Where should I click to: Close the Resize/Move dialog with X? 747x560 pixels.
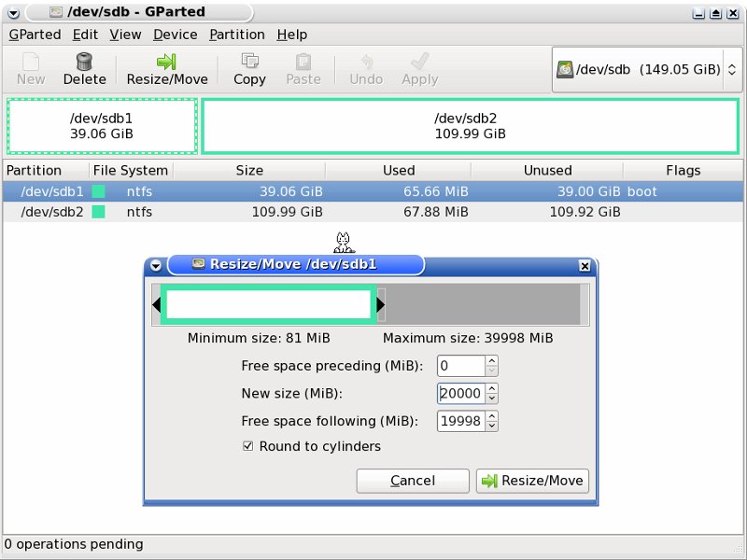click(x=585, y=266)
